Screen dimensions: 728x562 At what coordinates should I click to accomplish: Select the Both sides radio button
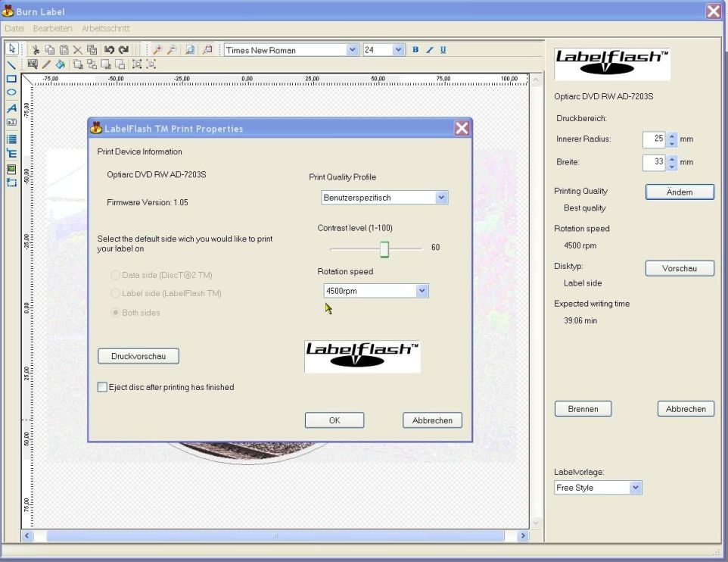pos(116,312)
